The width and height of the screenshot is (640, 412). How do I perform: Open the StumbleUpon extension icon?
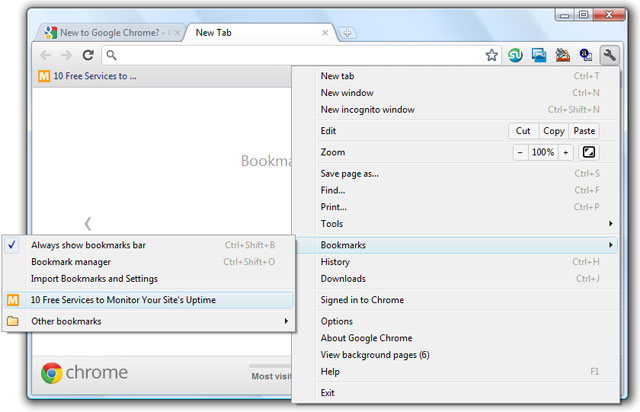[515, 55]
